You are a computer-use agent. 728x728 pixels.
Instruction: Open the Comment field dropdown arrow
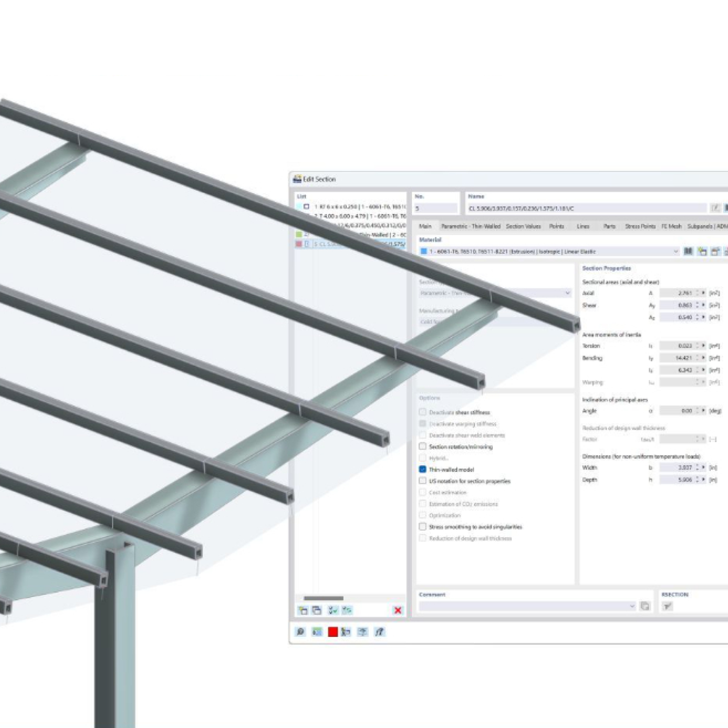(633, 605)
